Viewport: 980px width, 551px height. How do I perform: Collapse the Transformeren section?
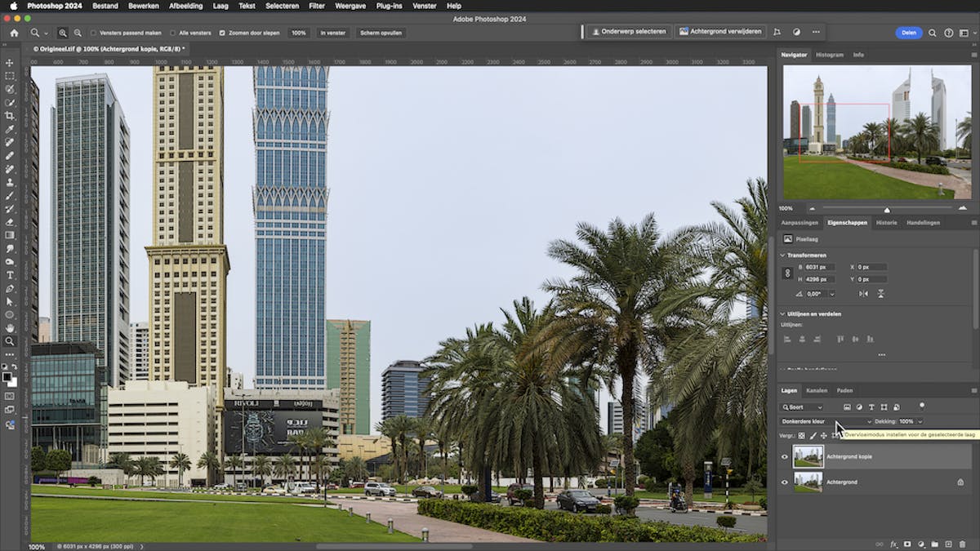click(782, 255)
